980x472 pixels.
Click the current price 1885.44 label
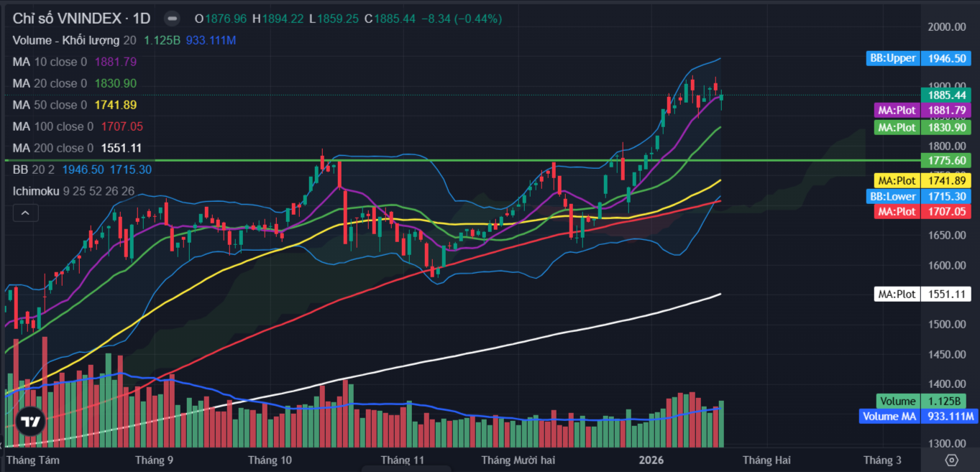pyautogui.click(x=945, y=95)
